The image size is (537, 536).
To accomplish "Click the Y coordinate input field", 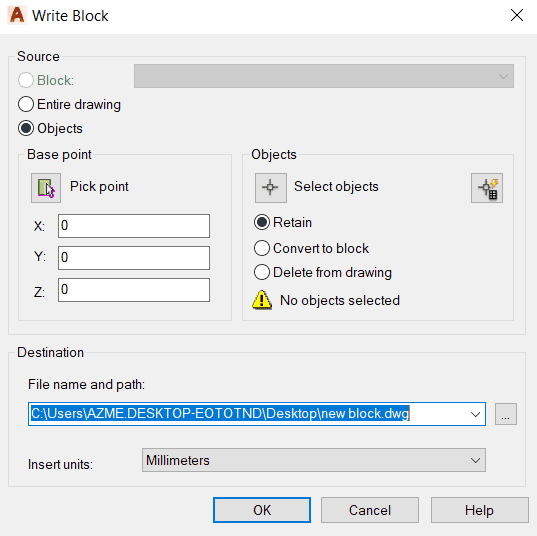I will (x=134, y=258).
